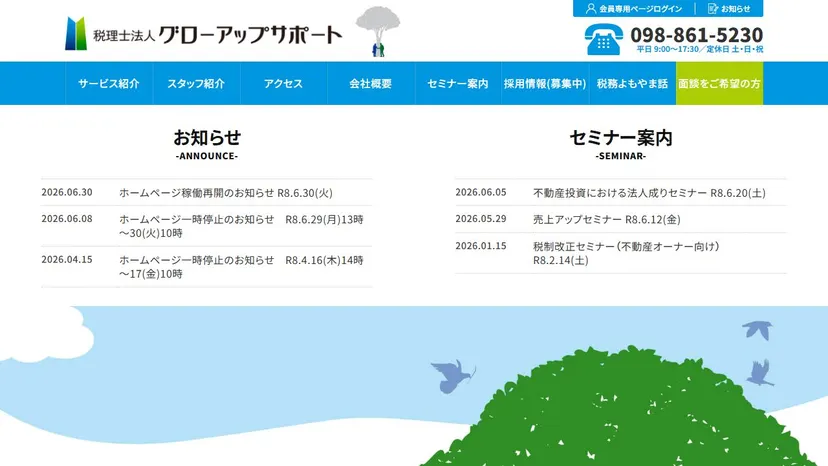Click the green 面談をご希望の方 button
The height and width of the screenshot is (466, 828).
click(x=719, y=83)
